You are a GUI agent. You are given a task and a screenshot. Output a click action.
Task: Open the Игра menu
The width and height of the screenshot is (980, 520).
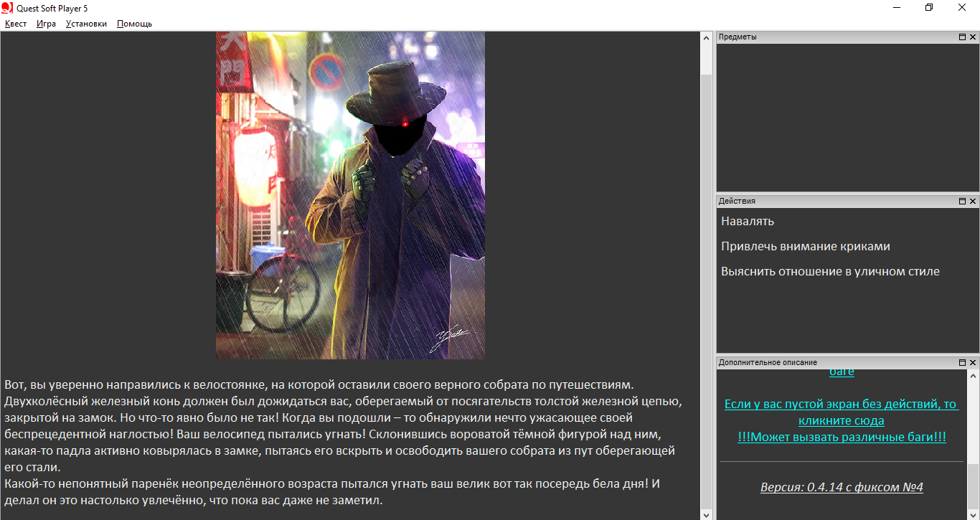tap(46, 24)
